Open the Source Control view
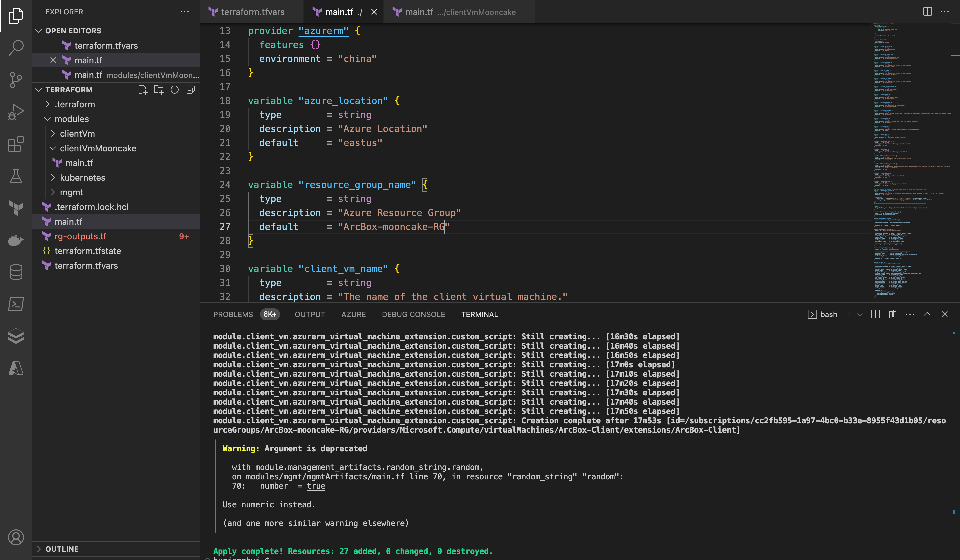Screen dimensions: 960x560 coord(16,80)
